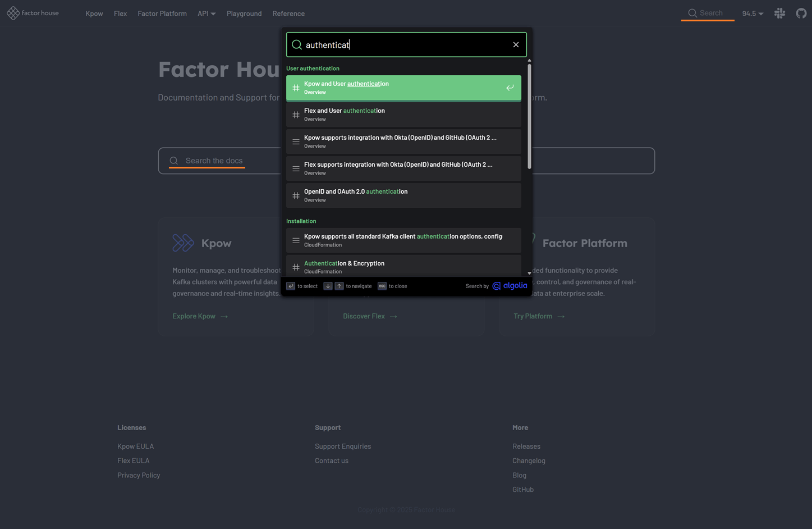This screenshot has width=812, height=529.
Task: Click the Factor House logo icon
Action: click(x=13, y=13)
